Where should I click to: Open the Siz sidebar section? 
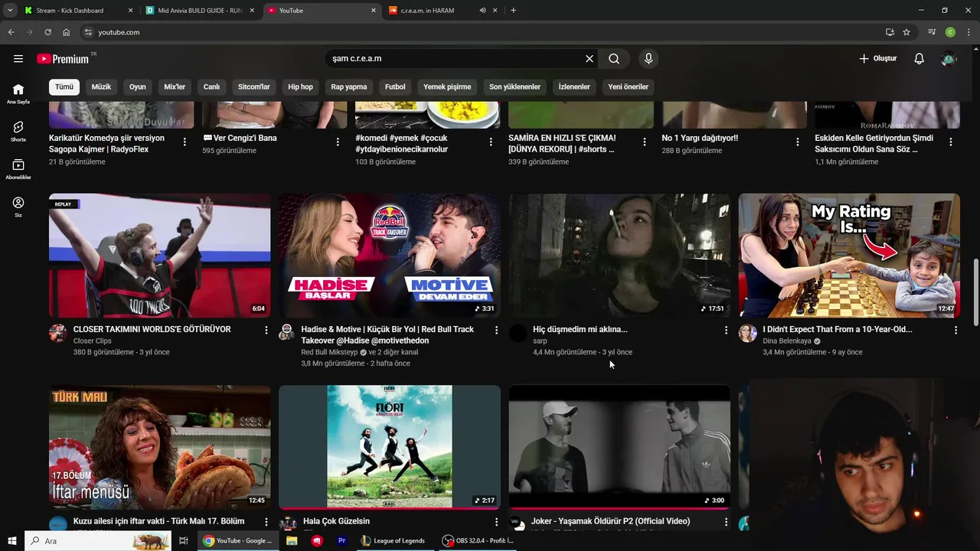click(x=18, y=207)
